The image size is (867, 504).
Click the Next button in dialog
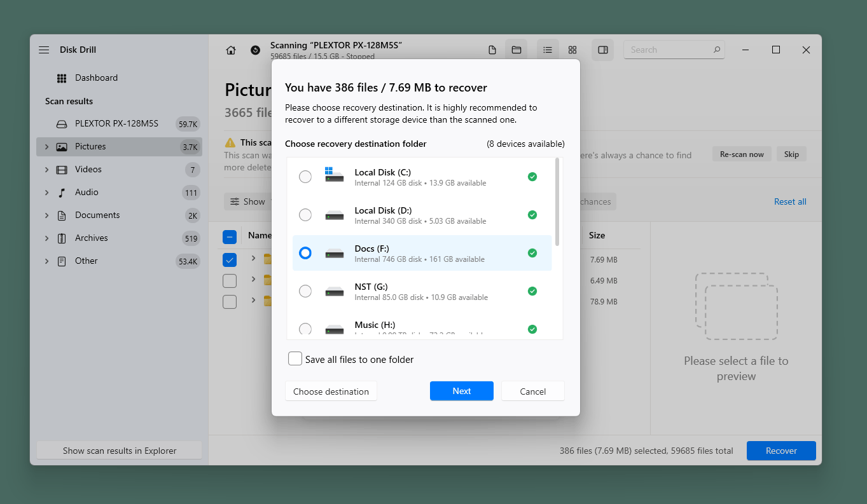coord(462,391)
